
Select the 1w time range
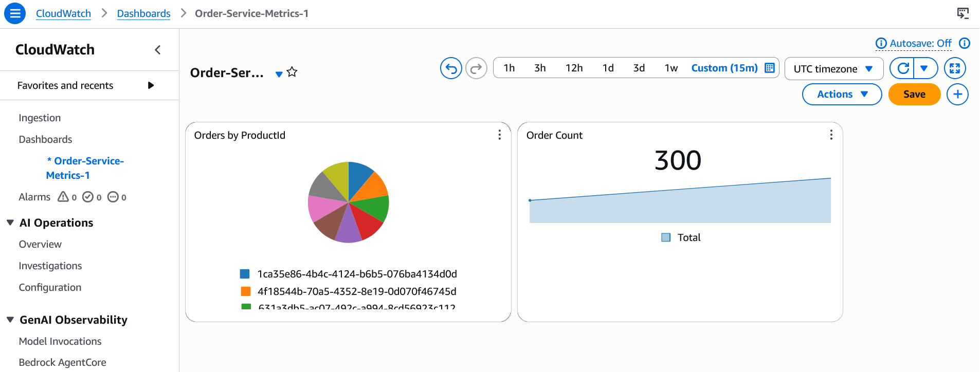coord(671,68)
